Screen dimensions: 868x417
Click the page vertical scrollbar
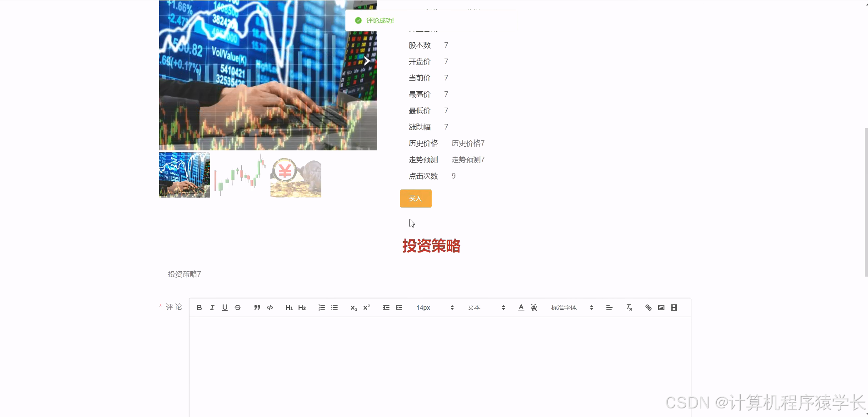[866, 202]
